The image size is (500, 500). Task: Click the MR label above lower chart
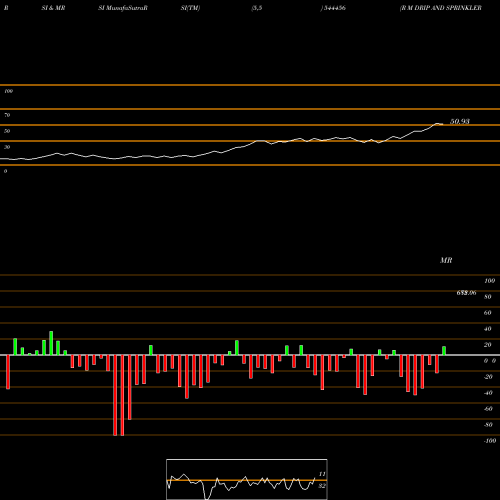(446, 260)
